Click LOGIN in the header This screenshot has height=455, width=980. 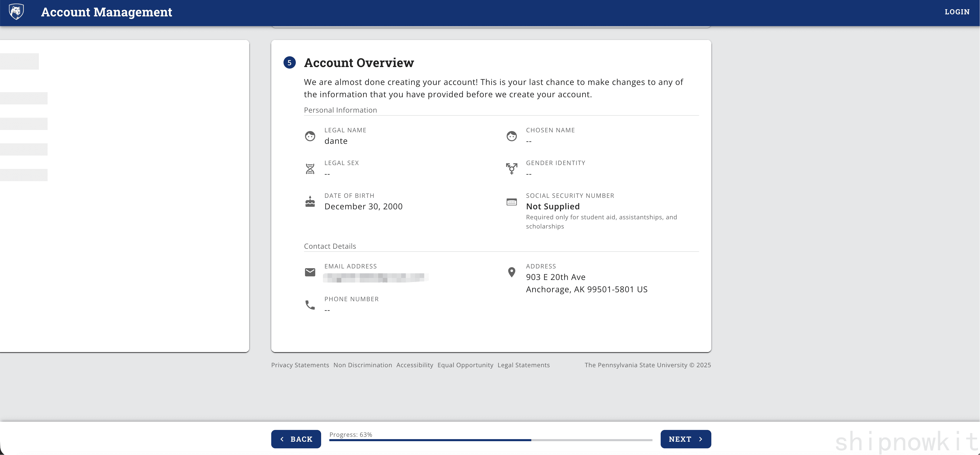click(x=957, y=12)
